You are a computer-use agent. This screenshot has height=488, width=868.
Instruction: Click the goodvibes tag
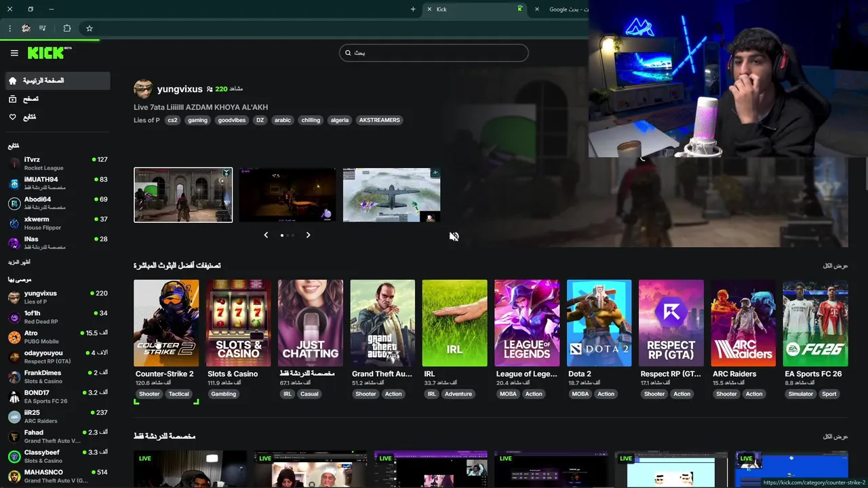tap(232, 120)
